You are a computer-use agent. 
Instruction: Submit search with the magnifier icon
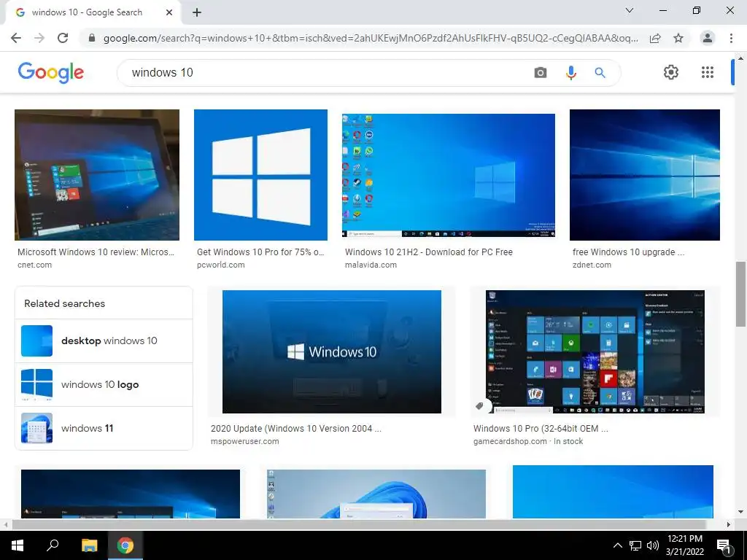[x=600, y=72]
